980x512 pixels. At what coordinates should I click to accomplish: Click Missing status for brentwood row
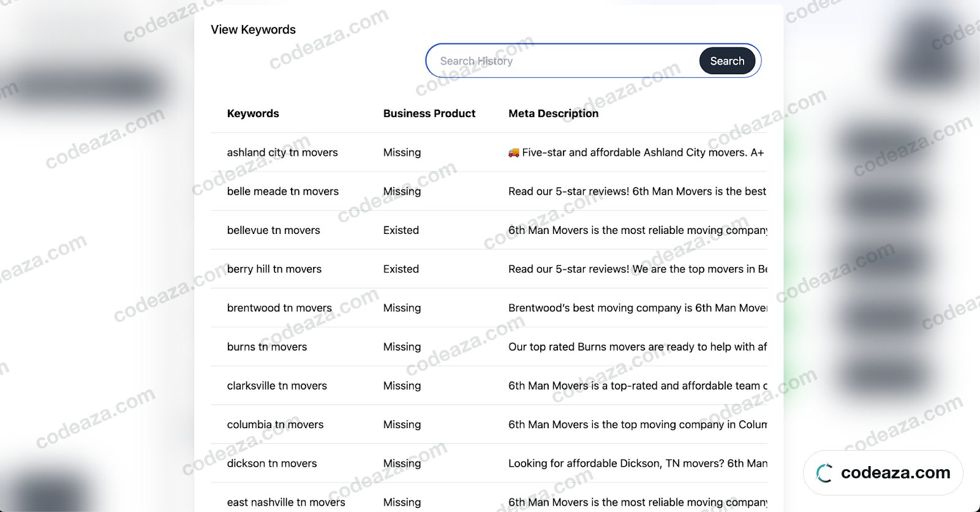click(402, 308)
